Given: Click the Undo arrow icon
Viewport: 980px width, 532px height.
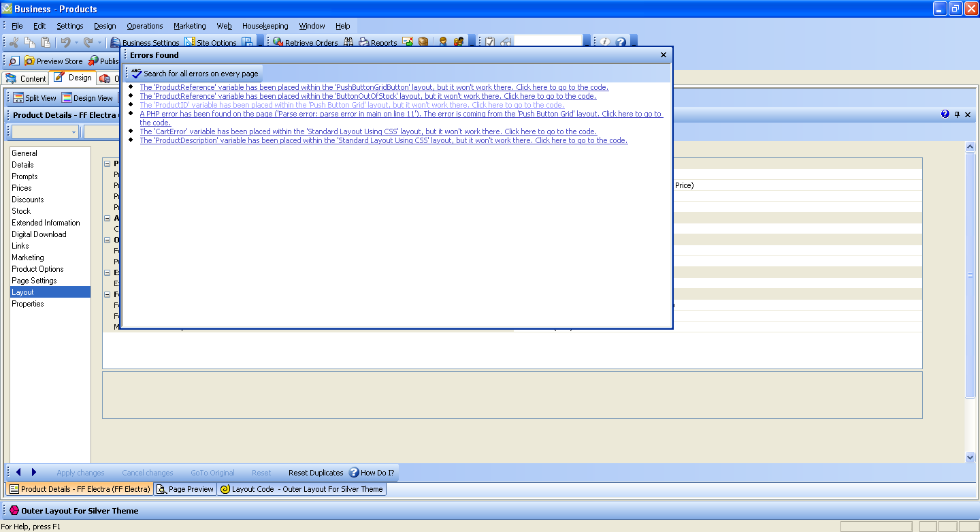Looking at the screenshot, I should [x=66, y=42].
